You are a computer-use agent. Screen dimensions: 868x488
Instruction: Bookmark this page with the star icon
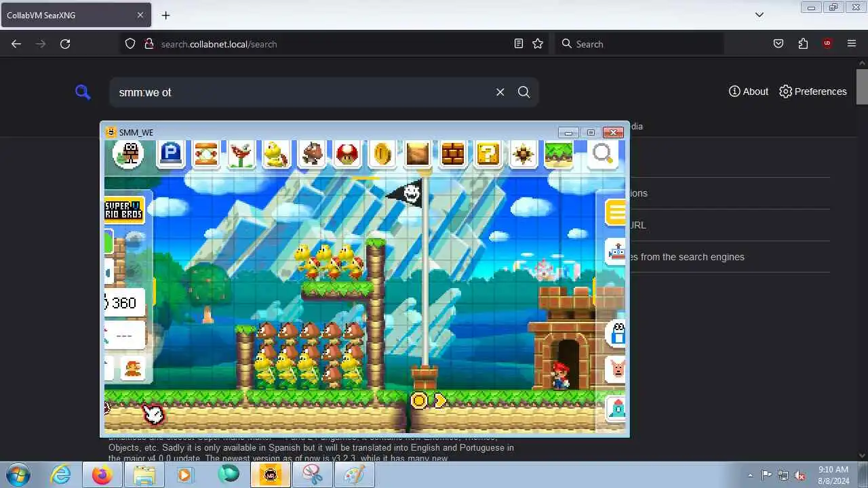click(538, 43)
